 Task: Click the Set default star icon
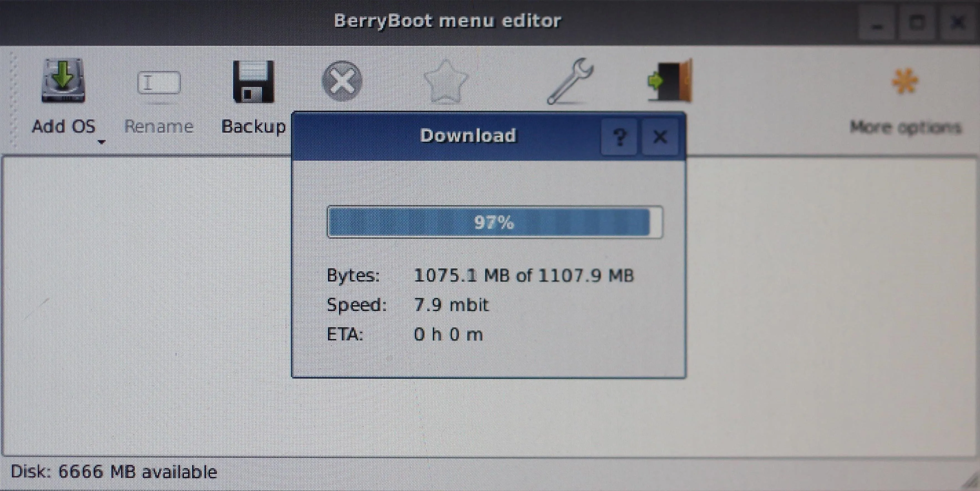pos(446,81)
